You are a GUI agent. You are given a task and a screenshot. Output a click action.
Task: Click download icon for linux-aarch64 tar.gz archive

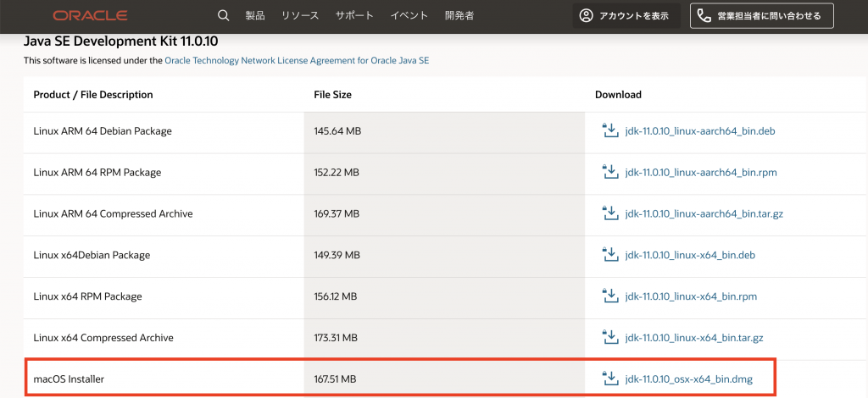click(x=609, y=213)
